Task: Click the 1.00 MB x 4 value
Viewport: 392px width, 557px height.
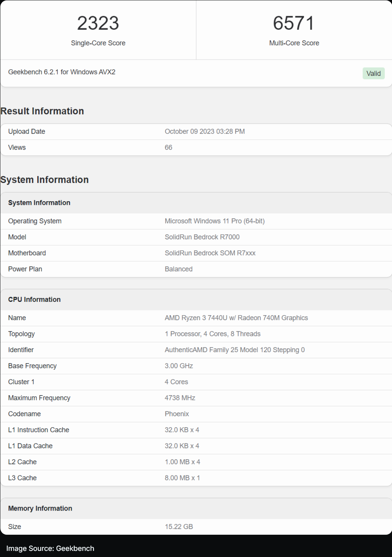Action: point(182,462)
